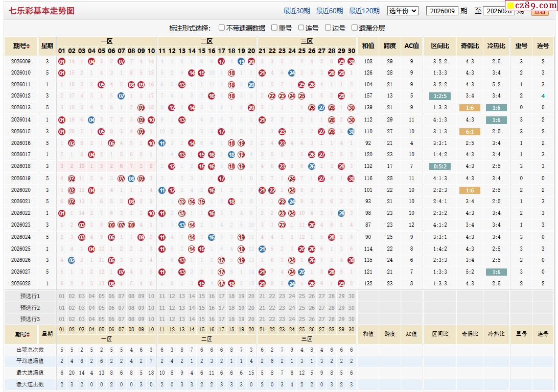Toggle the 重号 checkbox

pos(274,28)
